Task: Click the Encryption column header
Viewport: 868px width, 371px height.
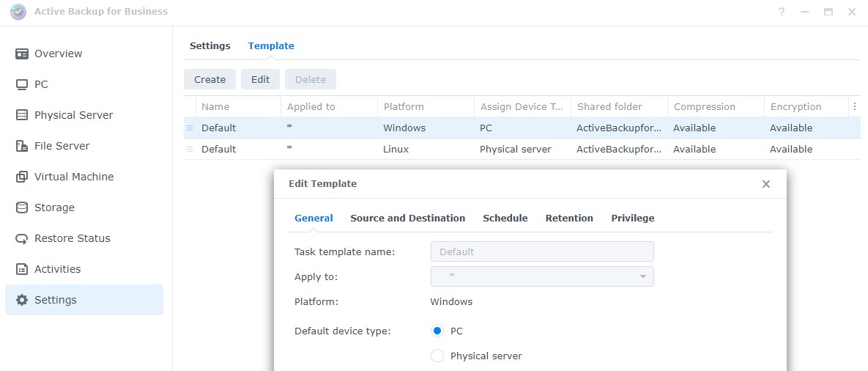Action: click(x=806, y=107)
